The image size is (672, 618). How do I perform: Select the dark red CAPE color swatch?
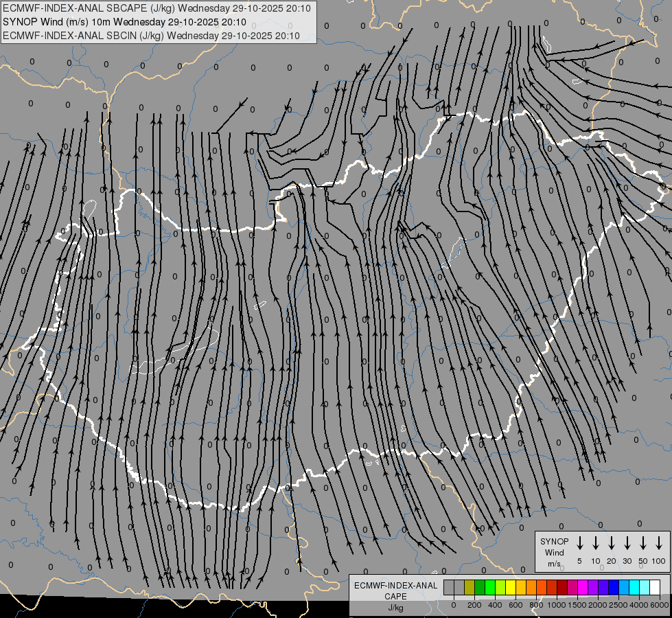562,587
